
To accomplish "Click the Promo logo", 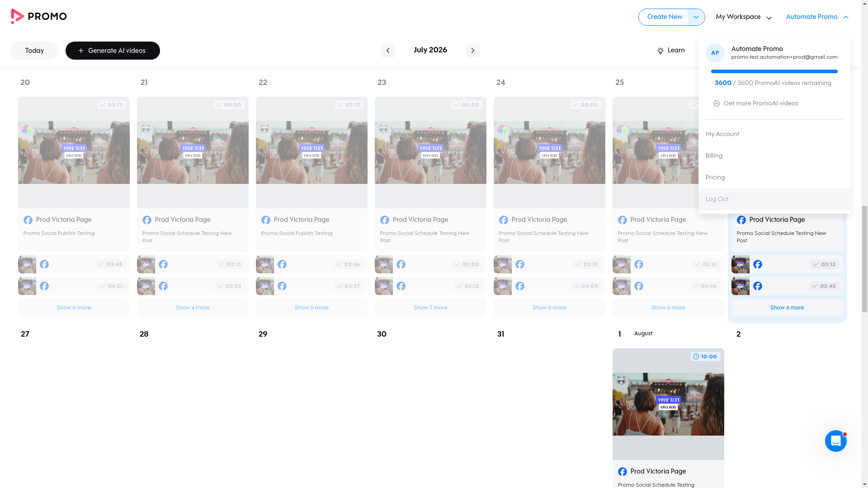I will point(39,16).
